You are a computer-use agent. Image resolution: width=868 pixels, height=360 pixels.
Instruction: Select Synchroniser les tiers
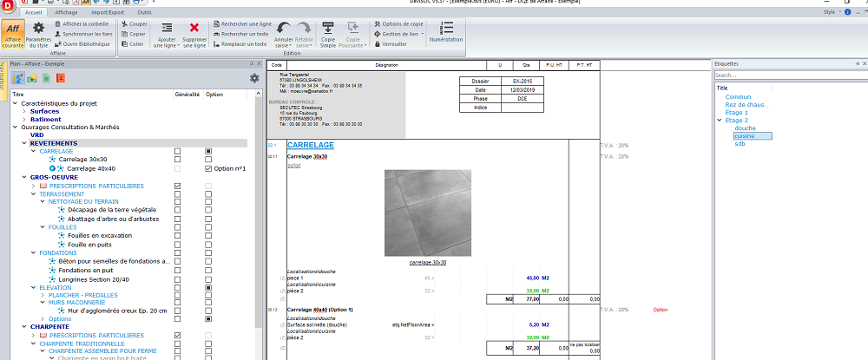[x=84, y=34]
